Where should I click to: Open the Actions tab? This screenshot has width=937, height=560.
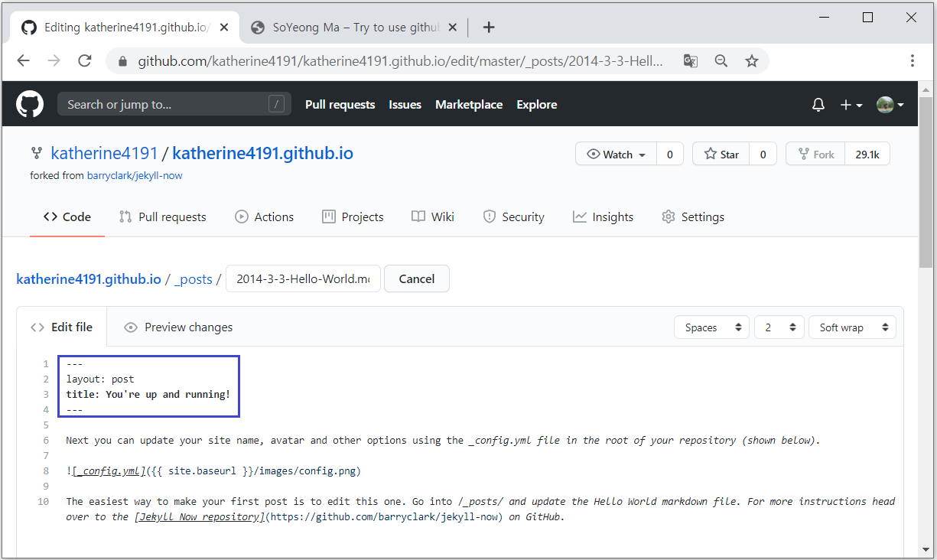[x=264, y=217]
